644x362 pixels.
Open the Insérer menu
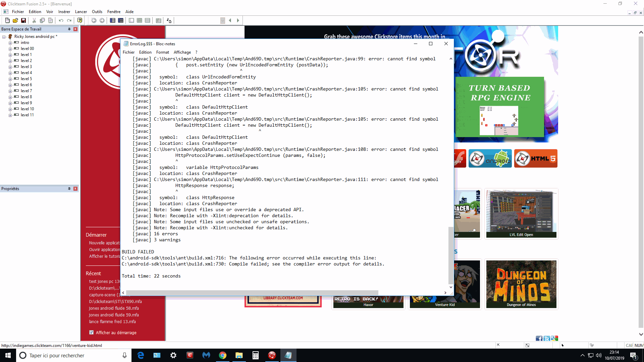[x=64, y=12]
